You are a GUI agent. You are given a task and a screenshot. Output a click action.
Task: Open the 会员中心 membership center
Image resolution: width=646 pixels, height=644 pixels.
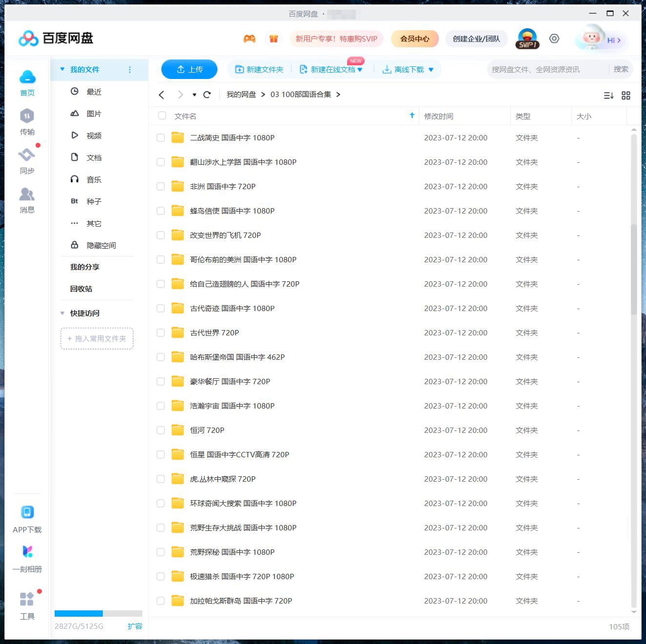click(414, 39)
